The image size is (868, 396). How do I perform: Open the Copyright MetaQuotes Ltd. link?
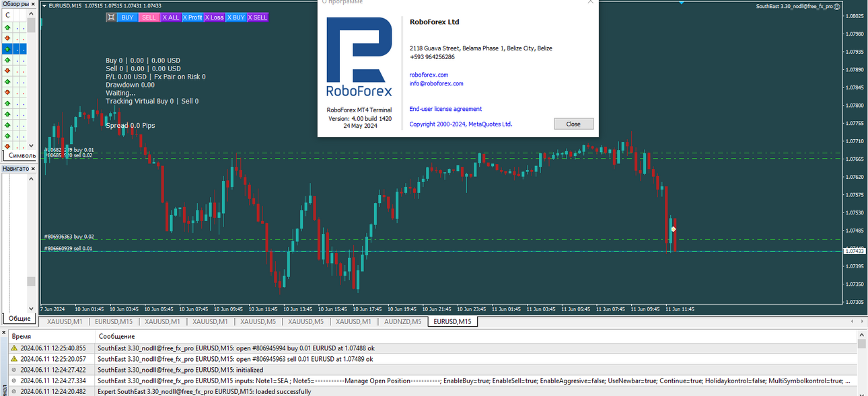pos(461,124)
